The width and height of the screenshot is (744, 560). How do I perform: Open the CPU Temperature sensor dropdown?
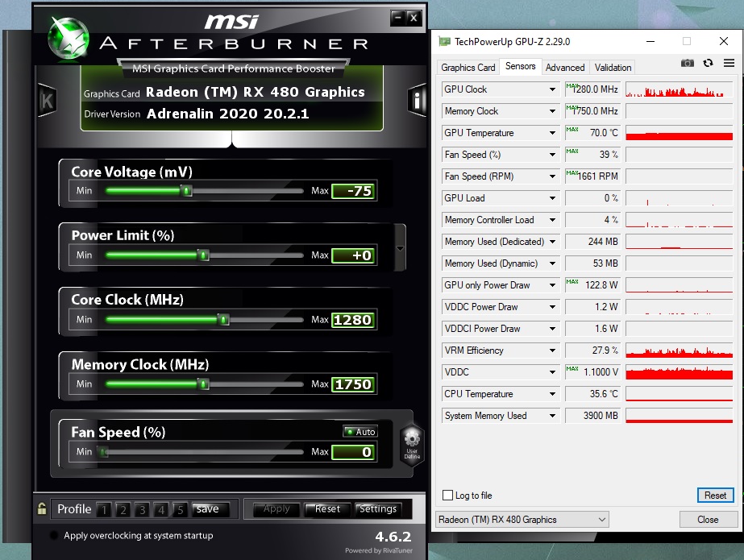pos(552,394)
